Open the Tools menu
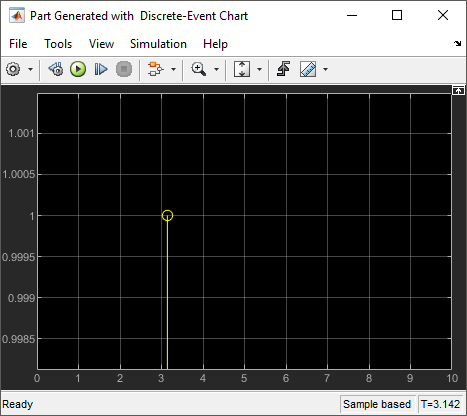Viewport: 467px width, 416px height. pos(58,44)
